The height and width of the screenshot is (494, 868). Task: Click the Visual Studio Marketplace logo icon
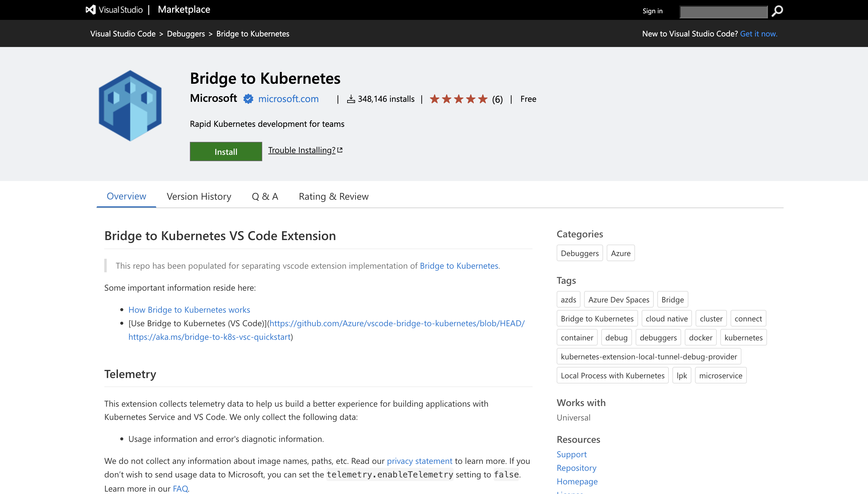tap(91, 9)
